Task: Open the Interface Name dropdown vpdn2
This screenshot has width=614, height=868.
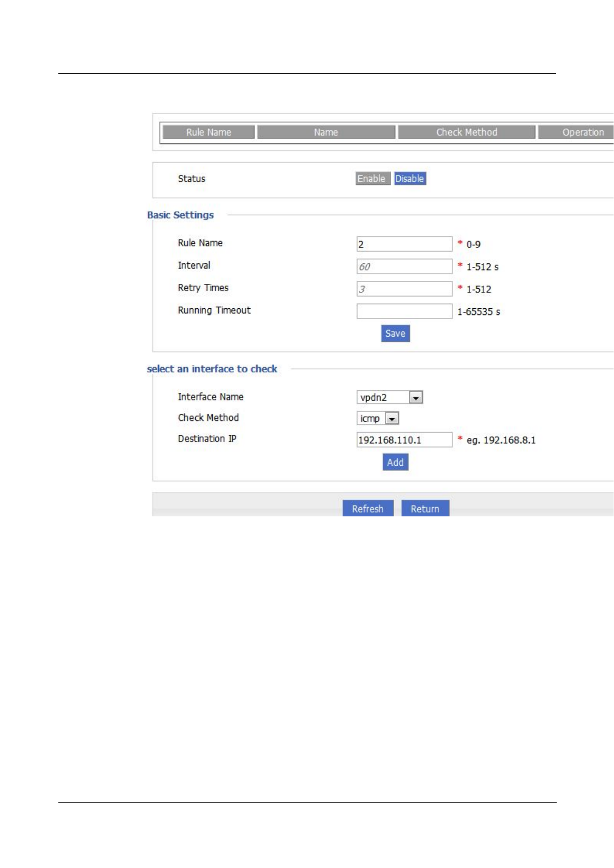Action: pyautogui.click(x=390, y=398)
